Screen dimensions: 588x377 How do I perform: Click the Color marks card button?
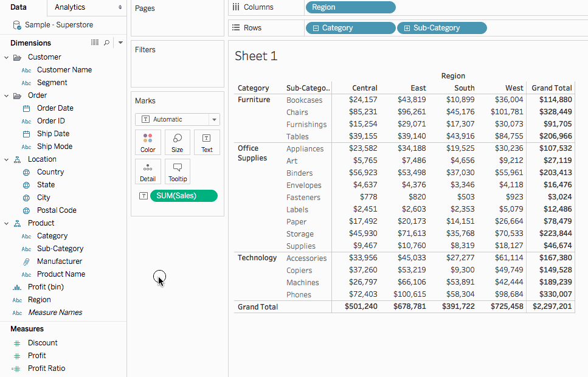coord(148,142)
